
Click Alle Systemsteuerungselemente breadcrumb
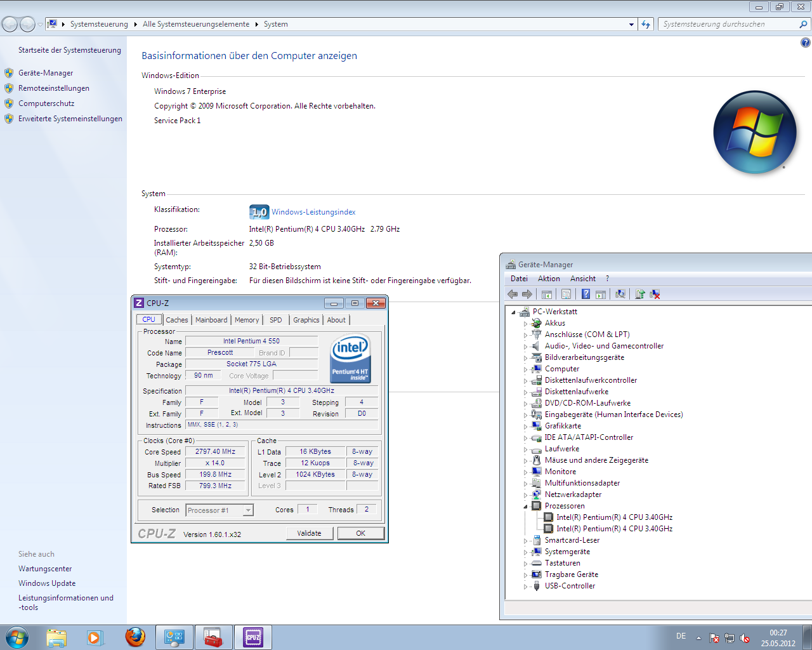point(196,24)
